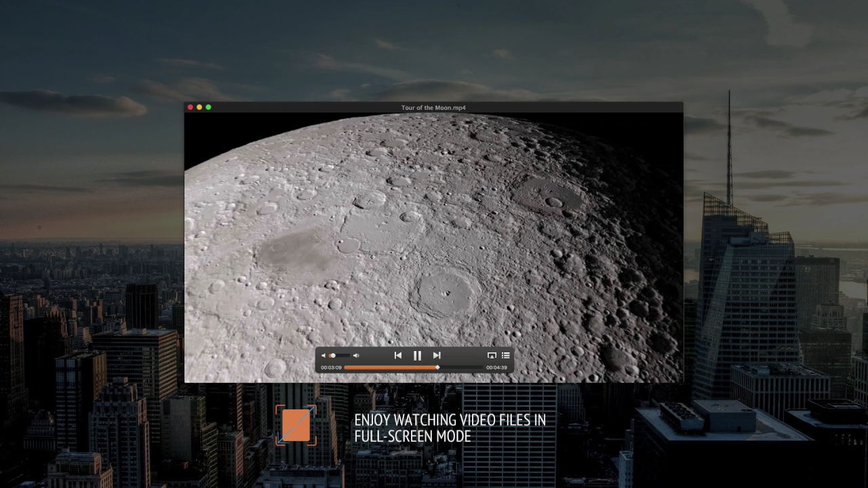Click the total duration 00:04:39
868x488 pixels.
[496, 367]
